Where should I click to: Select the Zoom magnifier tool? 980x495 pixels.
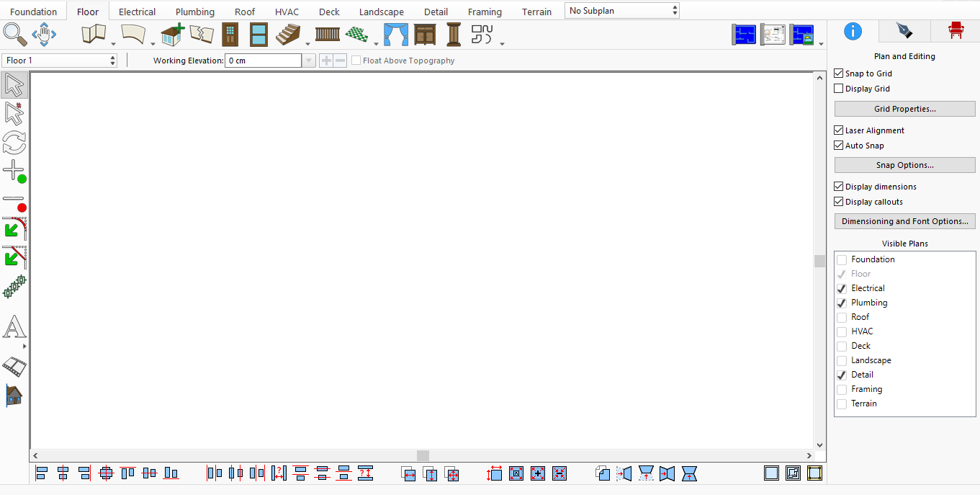pyautogui.click(x=15, y=34)
